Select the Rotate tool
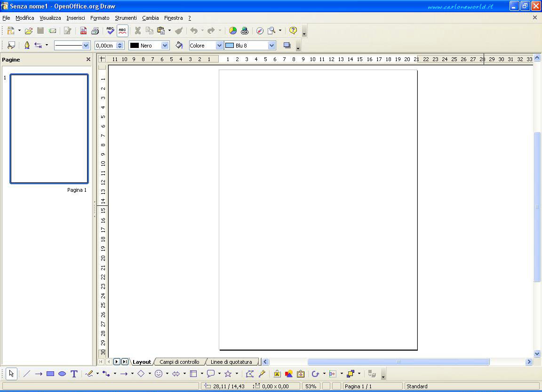 315,374
